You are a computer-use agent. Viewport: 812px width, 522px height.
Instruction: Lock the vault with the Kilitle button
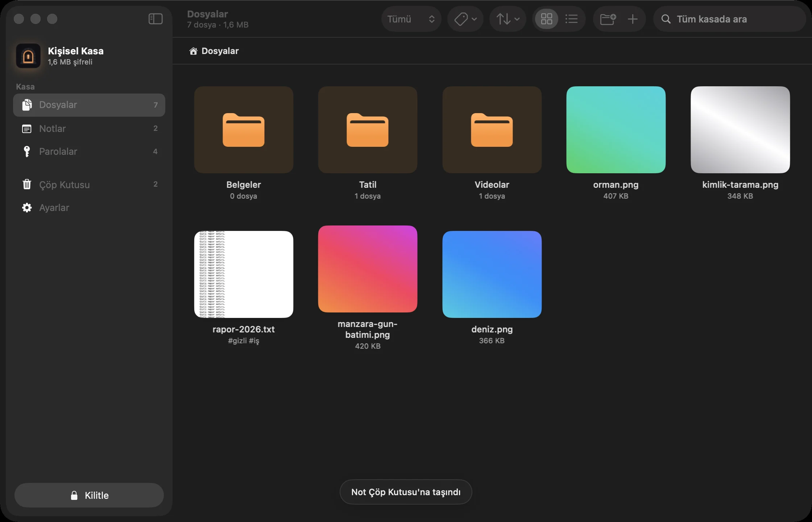click(x=89, y=495)
